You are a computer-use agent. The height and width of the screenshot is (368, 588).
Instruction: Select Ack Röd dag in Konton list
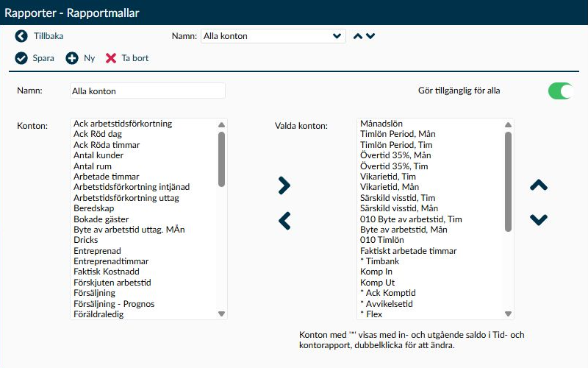point(98,134)
